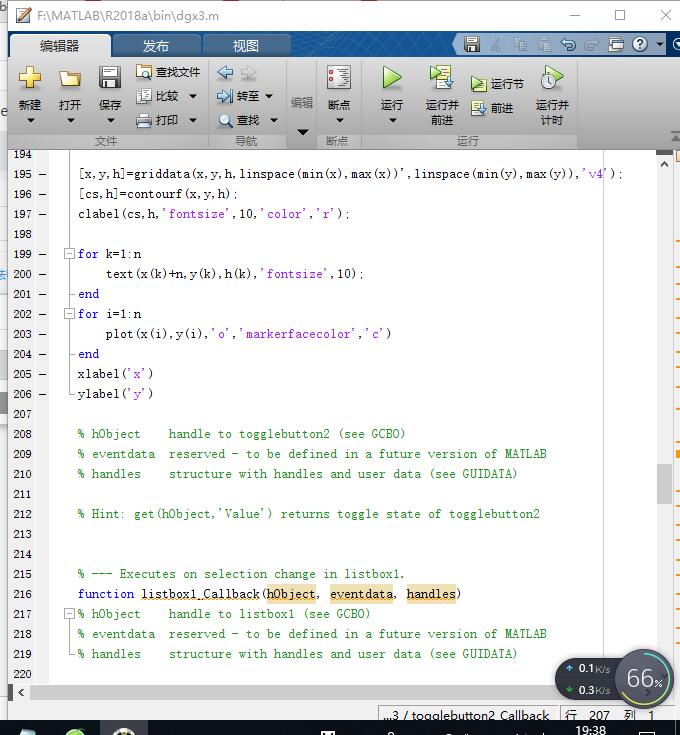Viewport: 680px width, 735px height.
Task: Navigate back with the left arrow
Action: point(225,72)
